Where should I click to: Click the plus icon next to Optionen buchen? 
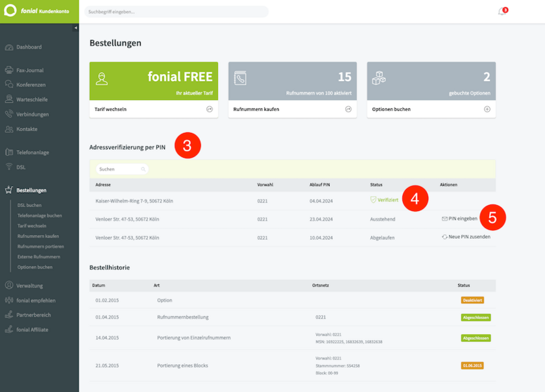487,109
